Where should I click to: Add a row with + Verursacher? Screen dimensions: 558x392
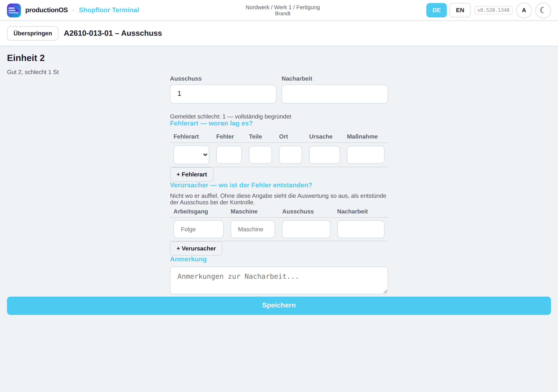(x=196, y=248)
